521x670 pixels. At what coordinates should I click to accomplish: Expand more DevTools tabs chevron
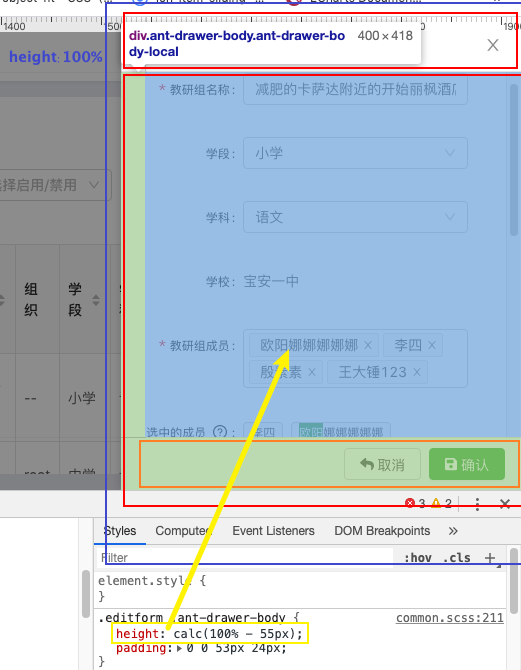453,531
